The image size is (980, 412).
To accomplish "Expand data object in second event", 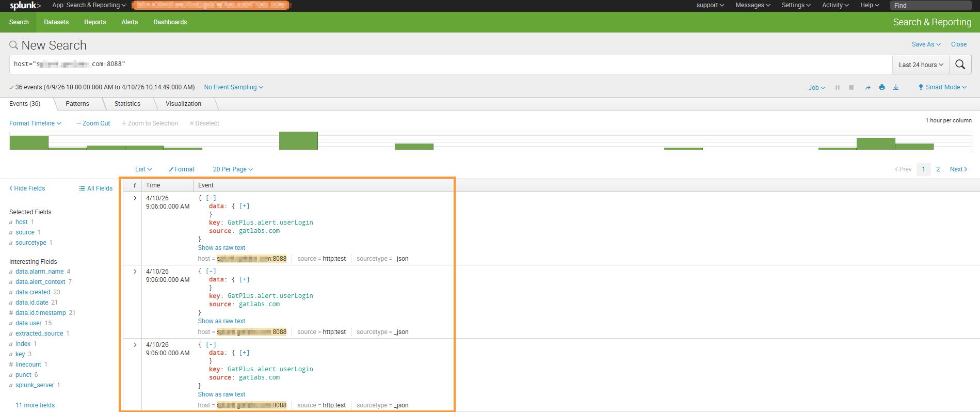I will click(x=245, y=280).
